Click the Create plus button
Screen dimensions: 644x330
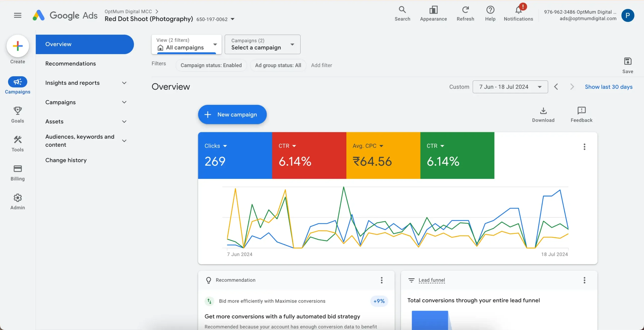coord(18,46)
